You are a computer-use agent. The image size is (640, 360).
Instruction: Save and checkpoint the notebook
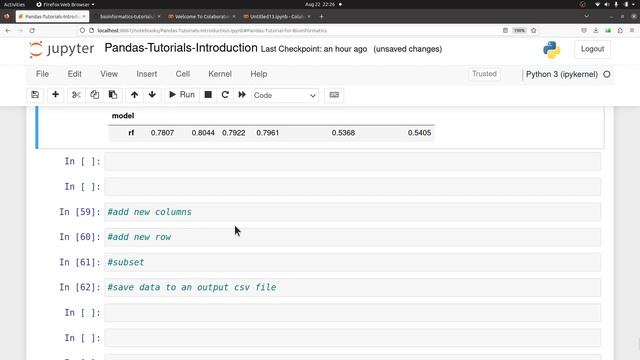point(35,95)
